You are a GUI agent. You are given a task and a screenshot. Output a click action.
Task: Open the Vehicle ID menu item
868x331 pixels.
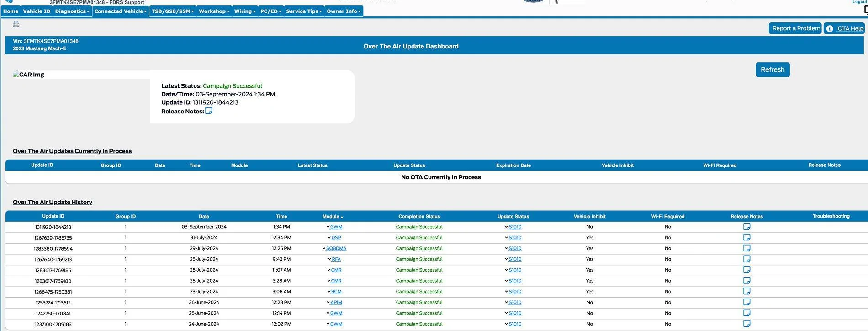(37, 11)
